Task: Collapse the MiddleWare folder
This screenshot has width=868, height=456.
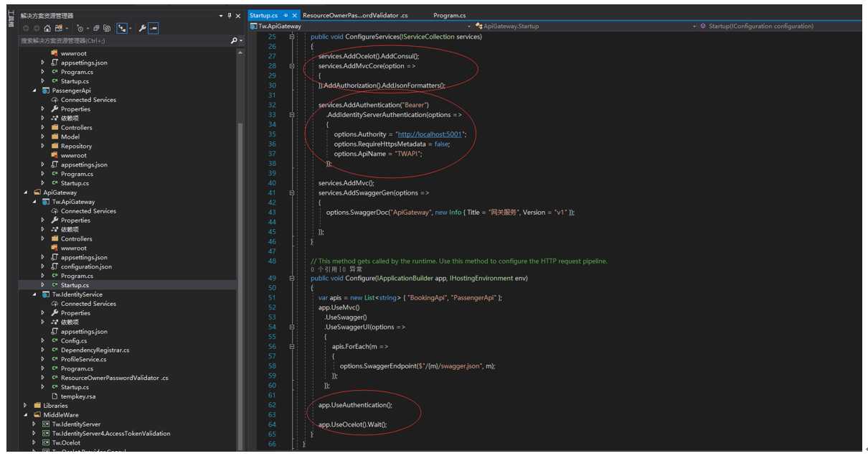Action: (26, 415)
